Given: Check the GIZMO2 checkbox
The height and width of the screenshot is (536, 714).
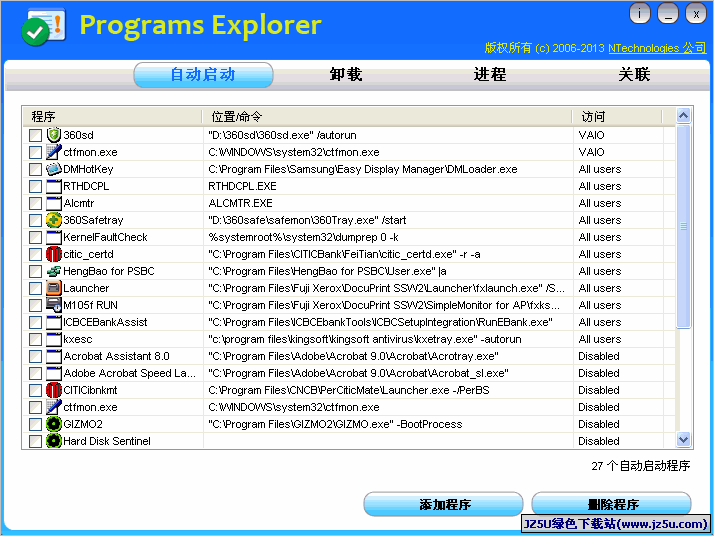Looking at the screenshot, I should tap(35, 424).
